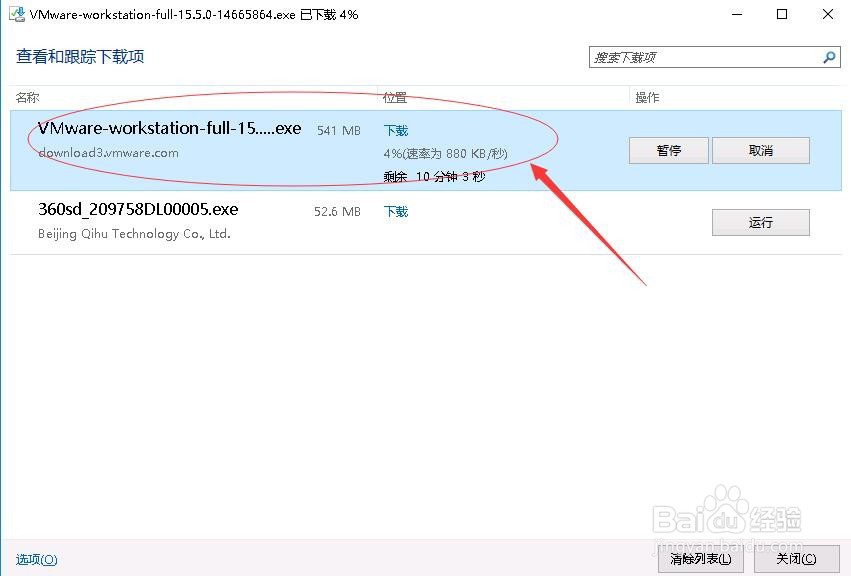Sort downloads by the 位置 column header

[394, 97]
